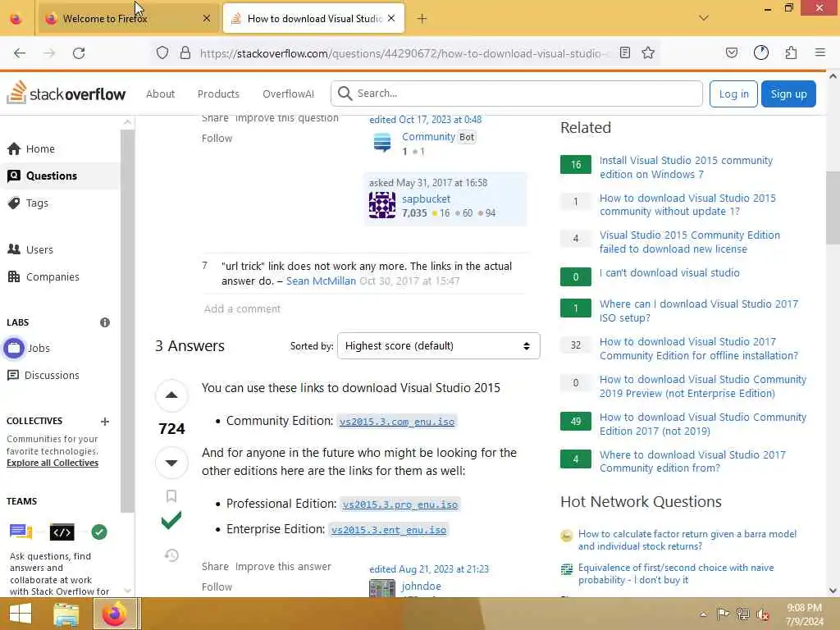The height and width of the screenshot is (630, 840).
Task: Open the About menu item
Action: coord(160,94)
